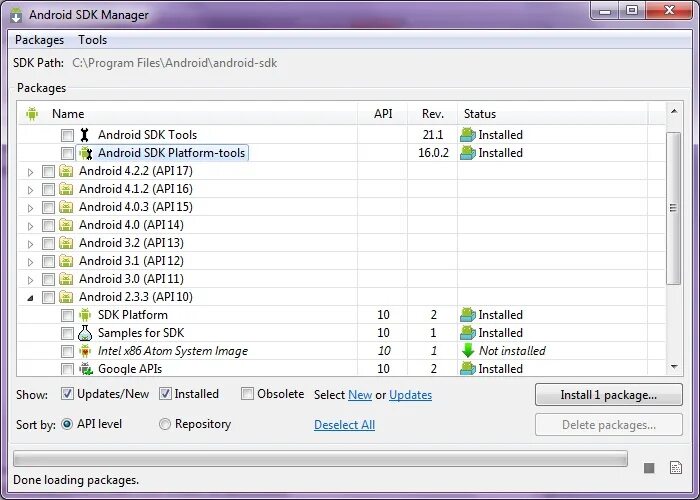Open the Tools menu
Image resolution: width=700 pixels, height=500 pixels.
coord(92,40)
